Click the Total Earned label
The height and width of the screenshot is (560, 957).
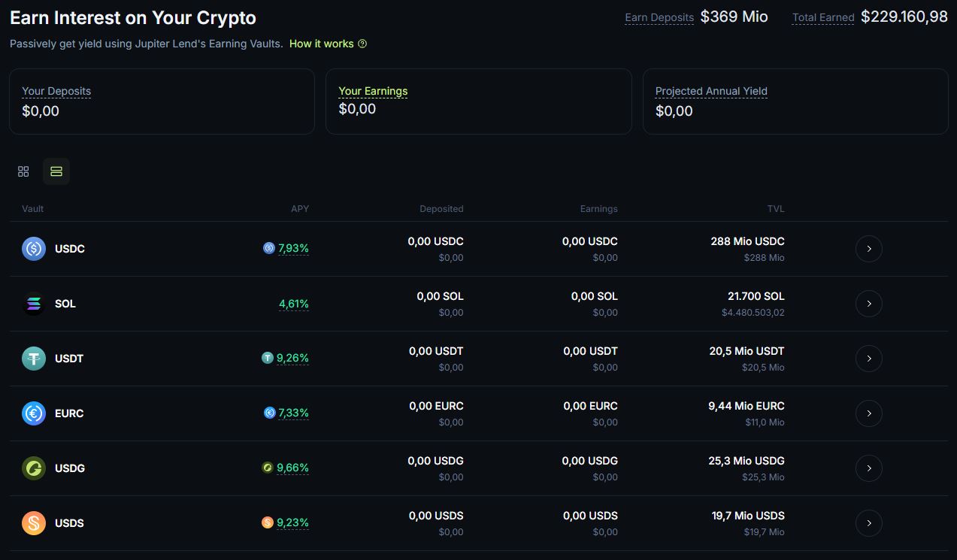(x=823, y=17)
